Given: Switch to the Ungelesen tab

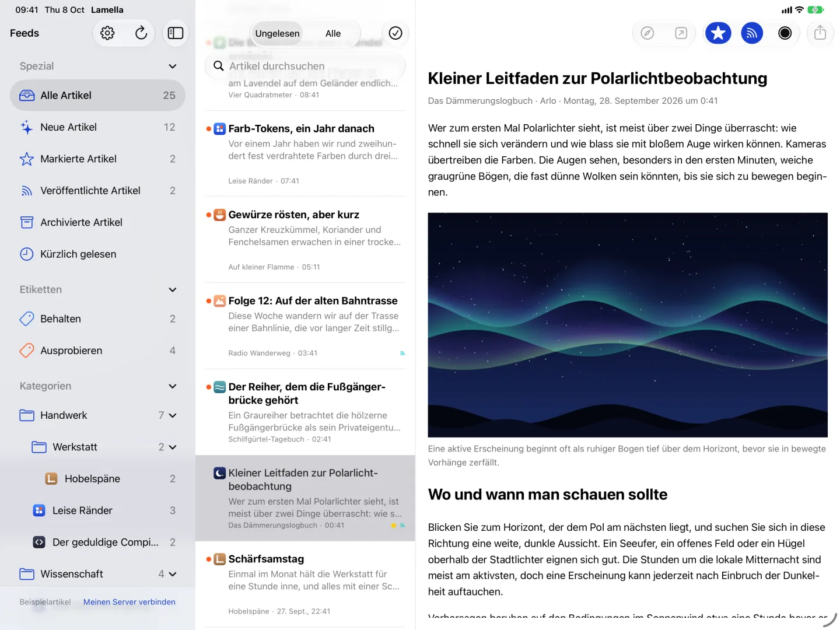Looking at the screenshot, I should point(278,34).
